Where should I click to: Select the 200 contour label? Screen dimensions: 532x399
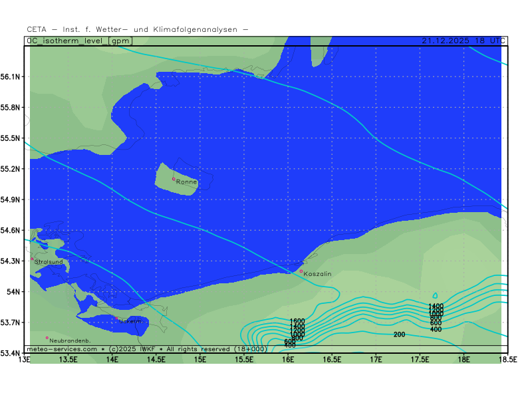(399, 334)
